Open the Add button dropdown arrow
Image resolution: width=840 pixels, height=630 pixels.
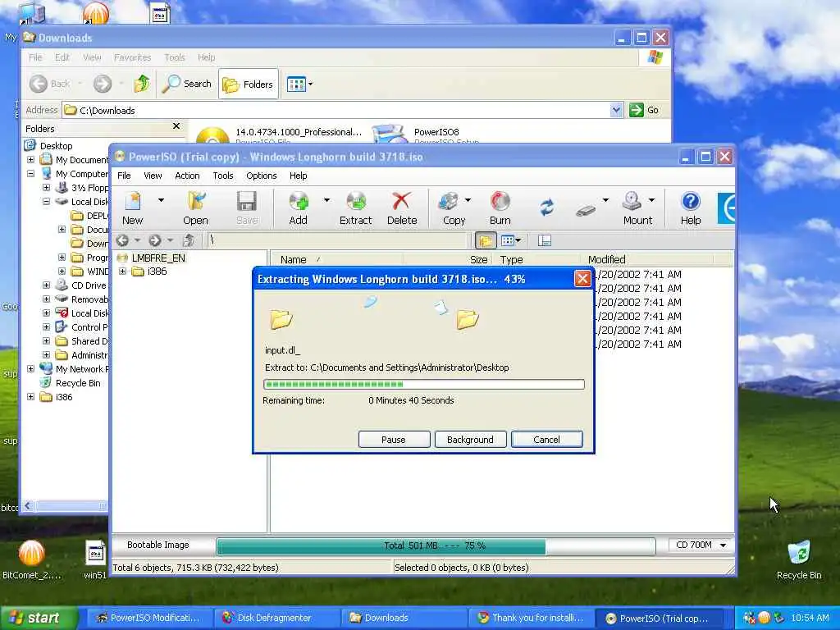326,200
